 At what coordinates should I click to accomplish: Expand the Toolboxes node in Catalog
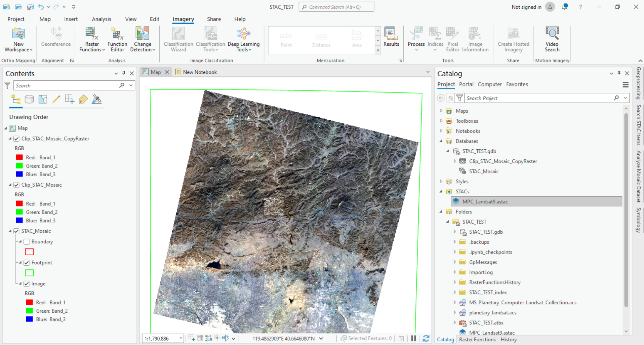click(441, 121)
